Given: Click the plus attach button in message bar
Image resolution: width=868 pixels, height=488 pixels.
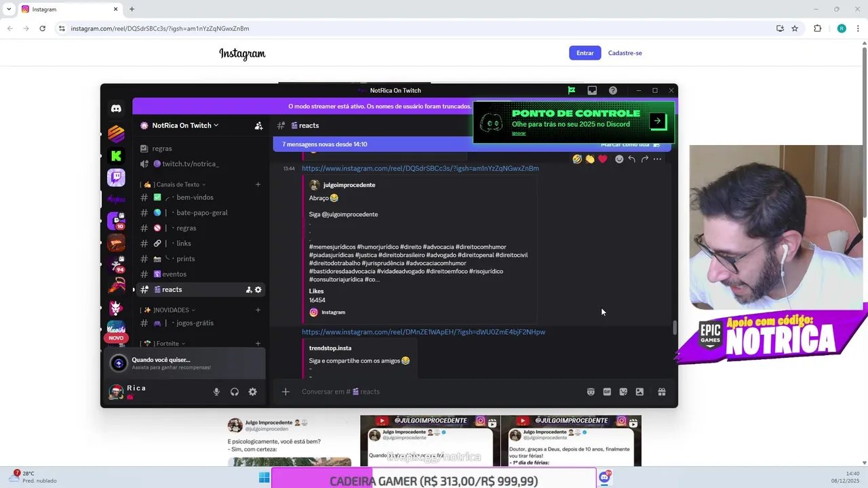Looking at the screenshot, I should 285,392.
